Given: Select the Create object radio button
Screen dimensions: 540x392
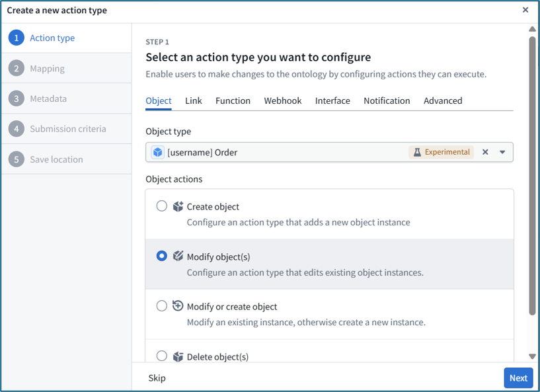Looking at the screenshot, I should [161, 206].
